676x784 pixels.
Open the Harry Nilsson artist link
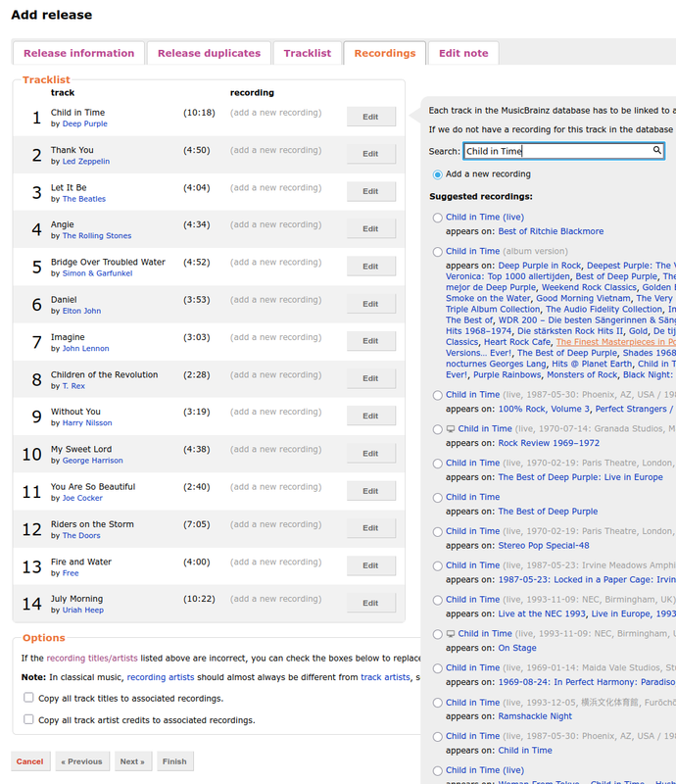pyautogui.click(x=87, y=422)
